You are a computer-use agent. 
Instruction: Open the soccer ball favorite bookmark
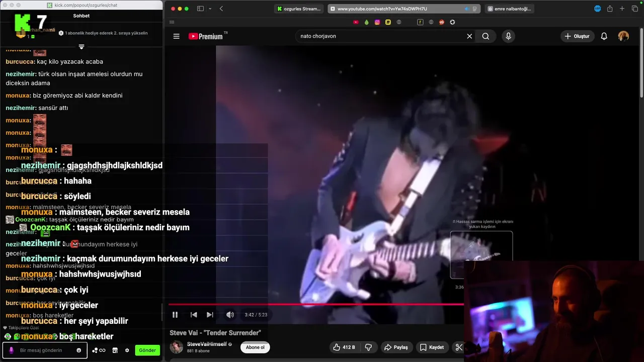452,22
